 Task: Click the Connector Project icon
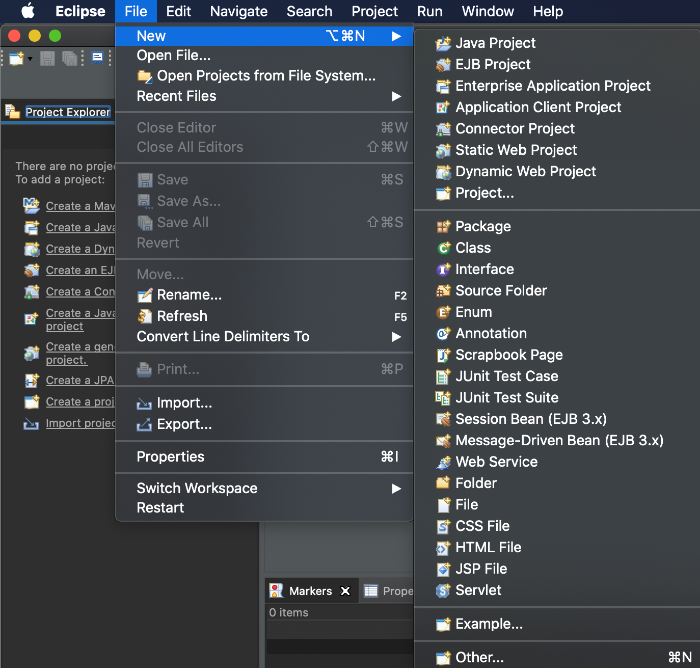[x=443, y=129]
